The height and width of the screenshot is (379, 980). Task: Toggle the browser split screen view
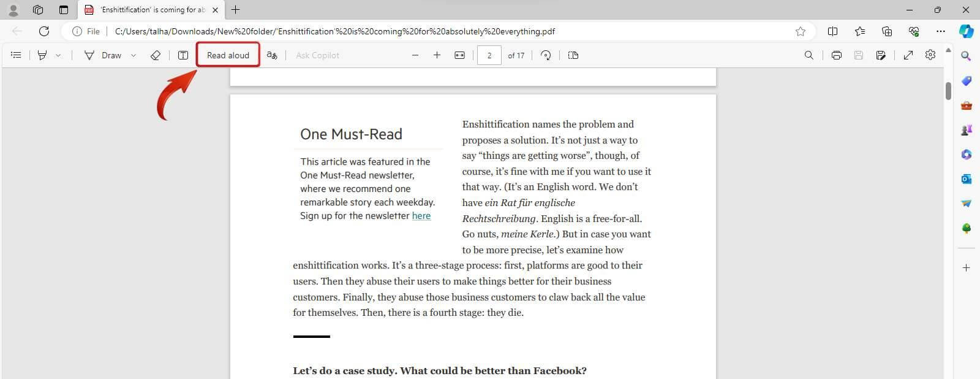tap(832, 31)
